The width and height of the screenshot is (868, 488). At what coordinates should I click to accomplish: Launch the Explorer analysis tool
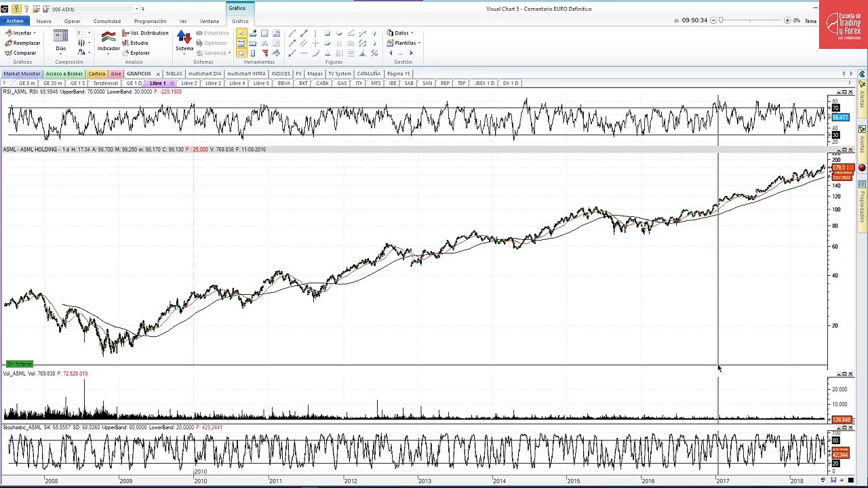(x=136, y=53)
